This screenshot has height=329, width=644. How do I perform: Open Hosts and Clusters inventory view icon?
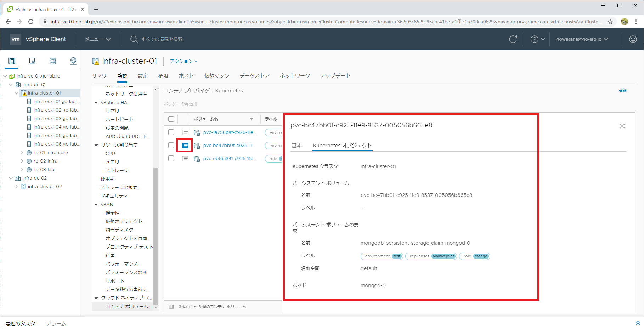click(12, 61)
